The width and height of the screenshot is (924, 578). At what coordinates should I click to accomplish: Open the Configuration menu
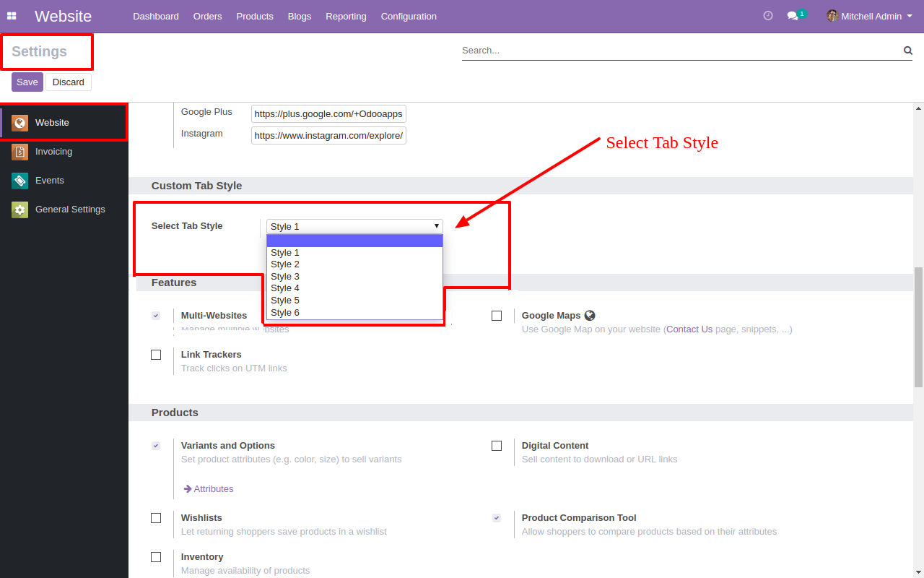click(x=409, y=16)
